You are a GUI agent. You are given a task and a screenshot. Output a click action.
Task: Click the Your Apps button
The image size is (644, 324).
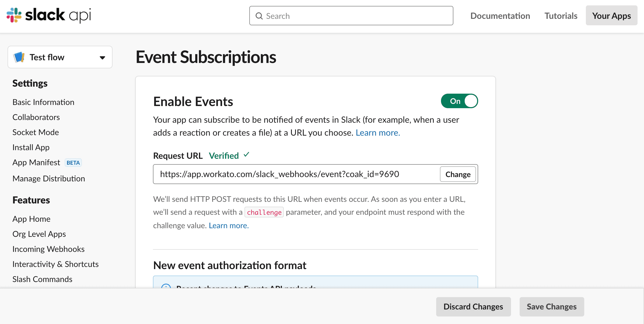tap(611, 16)
